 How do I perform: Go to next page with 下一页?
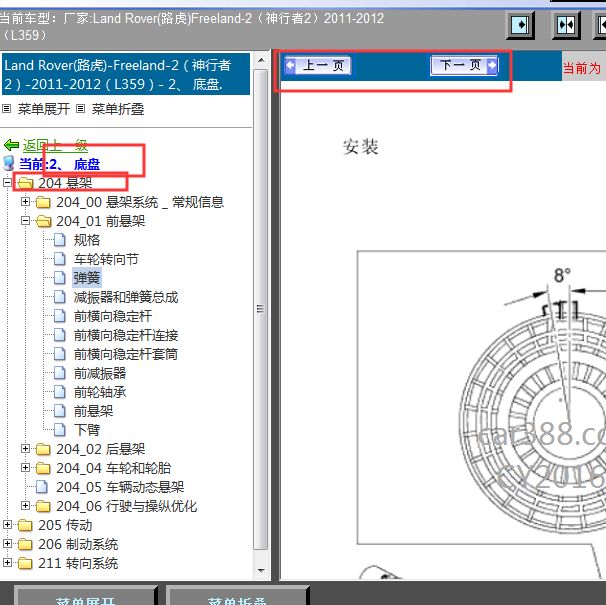click(464, 65)
